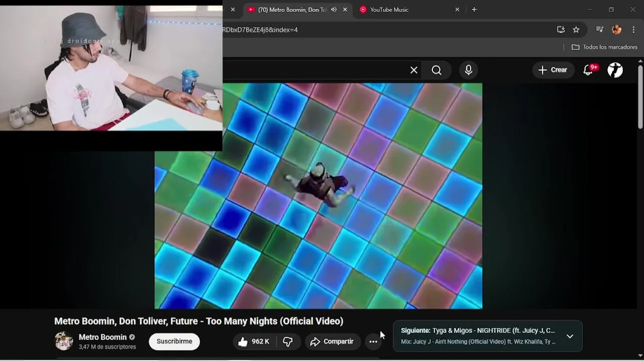Open Metro Boomin channel avatar
The height and width of the screenshot is (361, 644).
pos(64,341)
